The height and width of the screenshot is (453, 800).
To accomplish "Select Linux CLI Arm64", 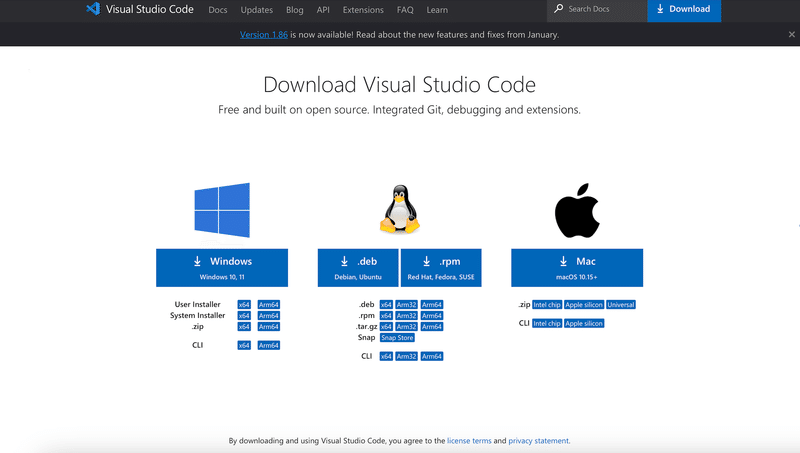I will [432, 356].
